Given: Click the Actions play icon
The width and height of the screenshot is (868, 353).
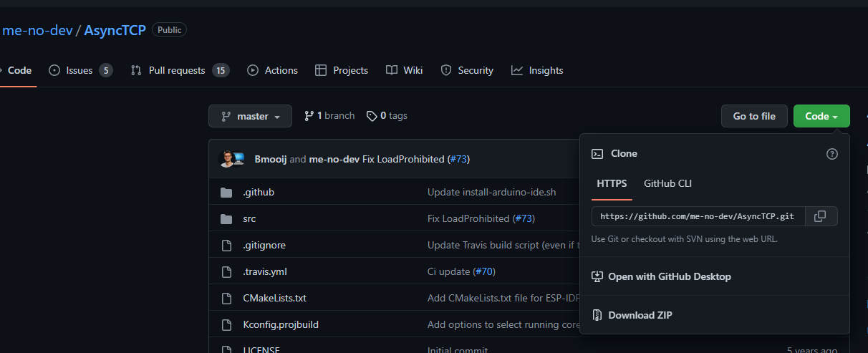Looking at the screenshot, I should point(253,70).
